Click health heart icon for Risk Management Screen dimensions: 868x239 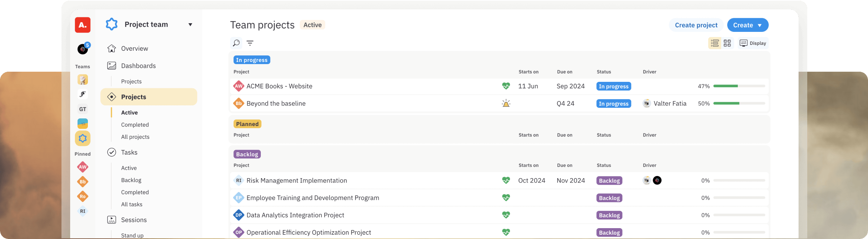(x=506, y=180)
